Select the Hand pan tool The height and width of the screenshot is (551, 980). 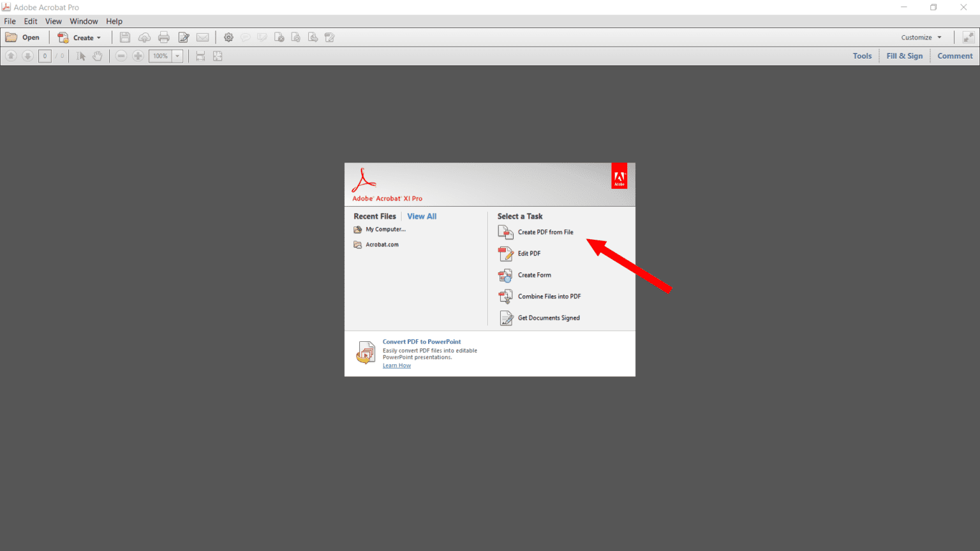97,56
